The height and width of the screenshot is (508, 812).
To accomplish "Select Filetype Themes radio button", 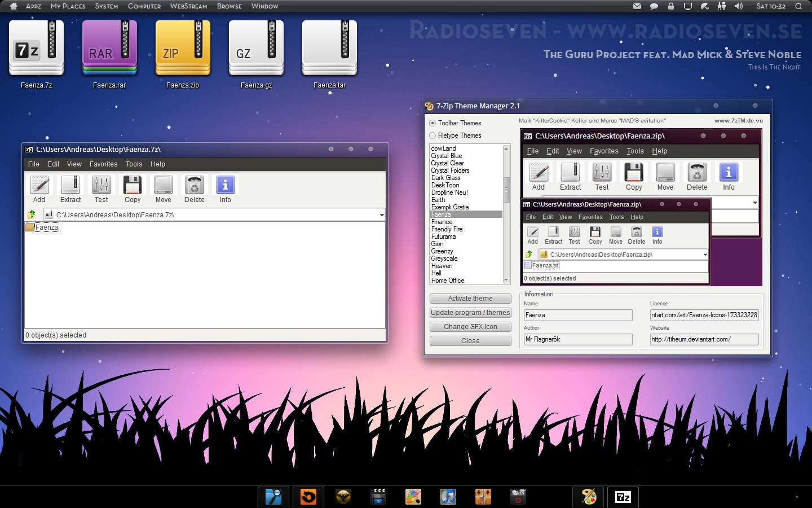I will pos(433,135).
